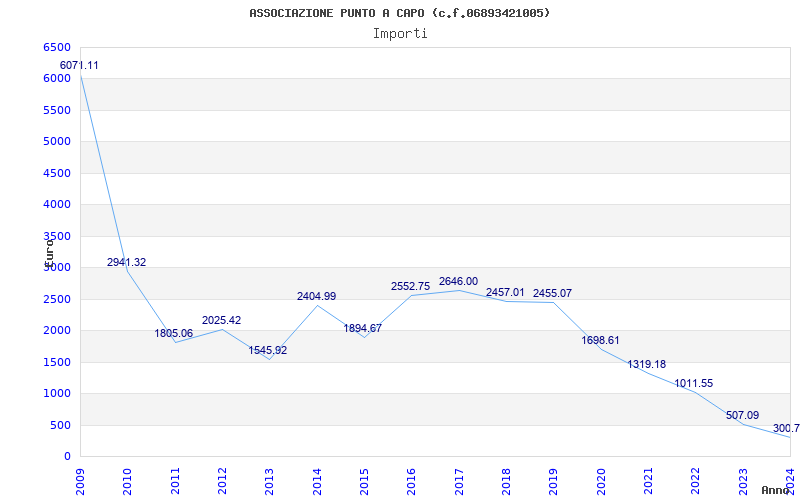
Task: Click the 2016 x-axis year label
Action: pyautogui.click(x=411, y=482)
